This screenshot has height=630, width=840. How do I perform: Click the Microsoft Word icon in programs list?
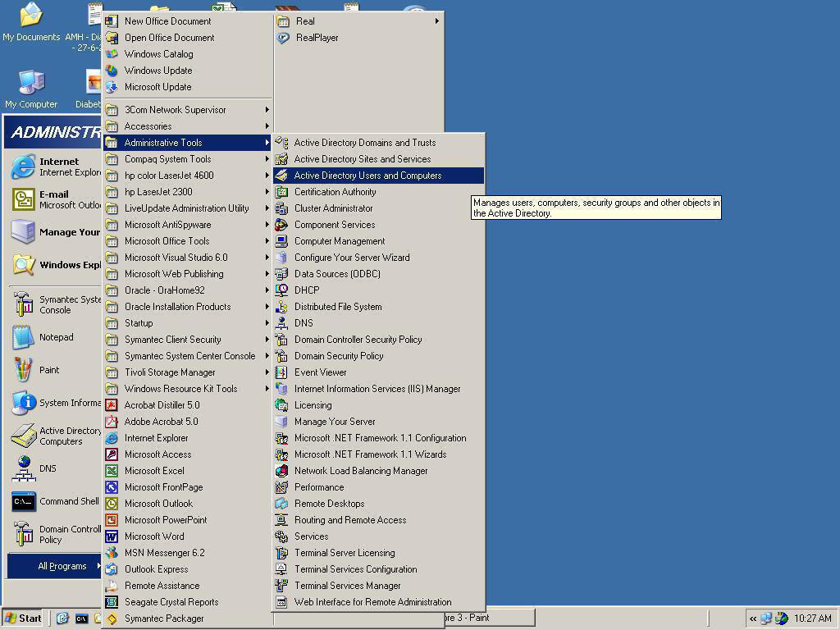[112, 536]
